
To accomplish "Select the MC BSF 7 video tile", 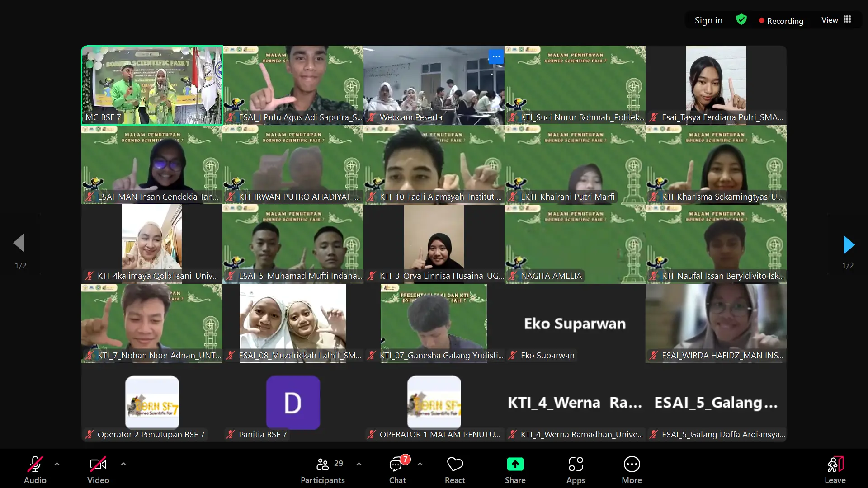I will point(152,85).
